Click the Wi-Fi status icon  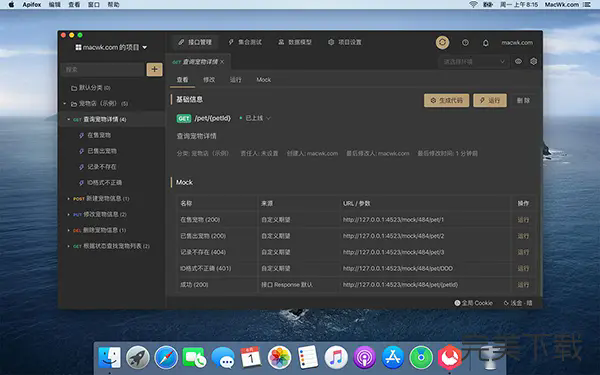(473, 5)
